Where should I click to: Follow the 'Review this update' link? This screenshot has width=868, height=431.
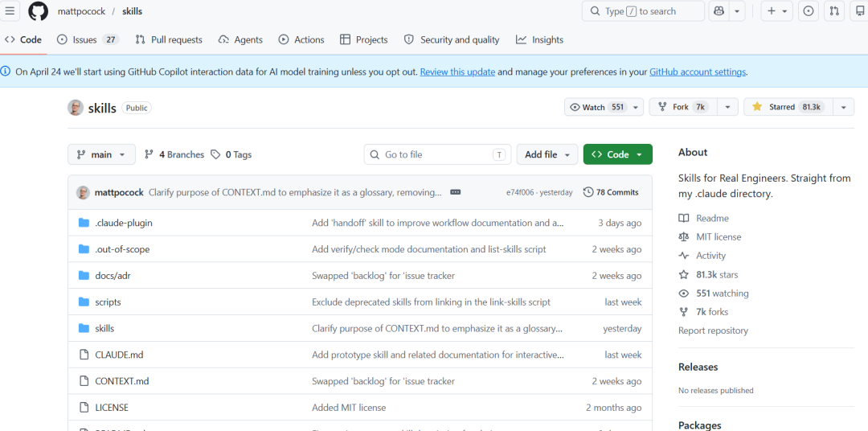457,72
